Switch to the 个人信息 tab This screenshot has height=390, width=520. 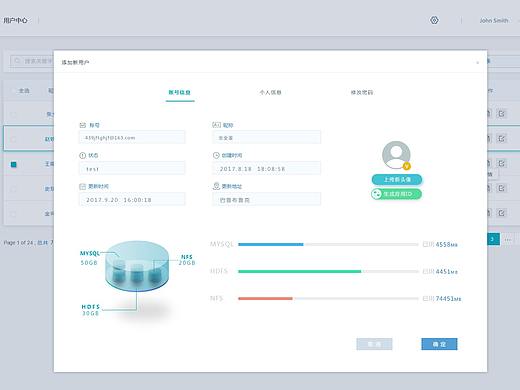point(270,92)
